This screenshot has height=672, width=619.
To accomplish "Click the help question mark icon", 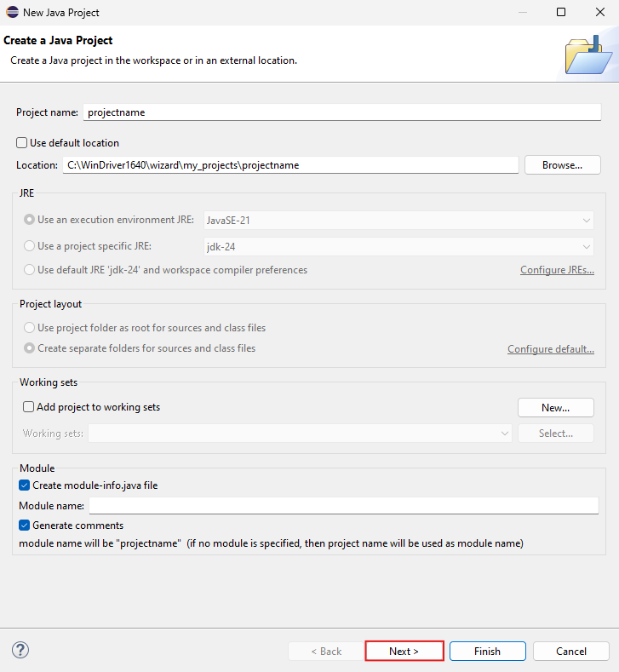I will 20,651.
